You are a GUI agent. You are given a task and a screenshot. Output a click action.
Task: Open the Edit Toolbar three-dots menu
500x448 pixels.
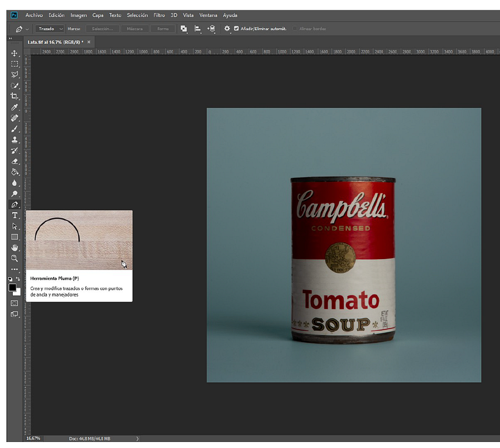point(15,269)
